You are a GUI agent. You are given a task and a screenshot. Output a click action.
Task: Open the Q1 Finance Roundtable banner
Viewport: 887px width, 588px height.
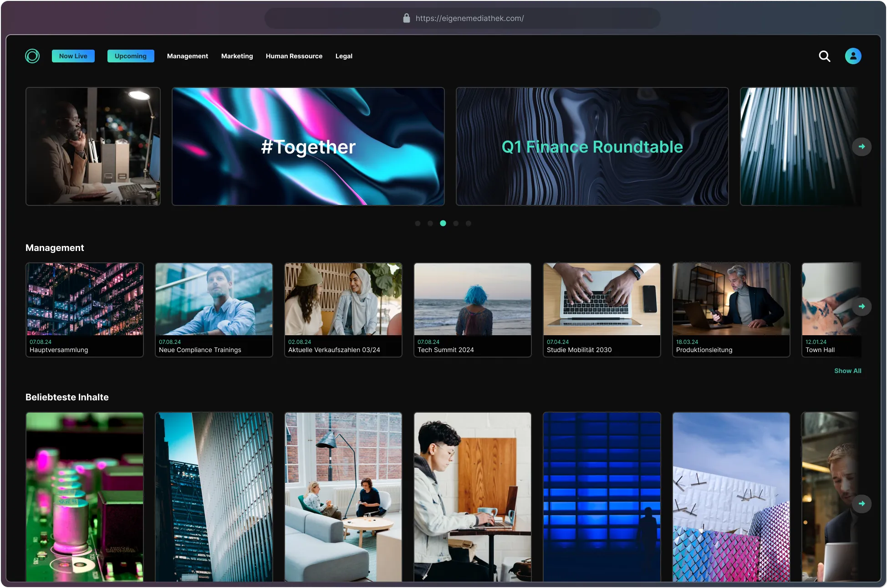[x=592, y=146]
